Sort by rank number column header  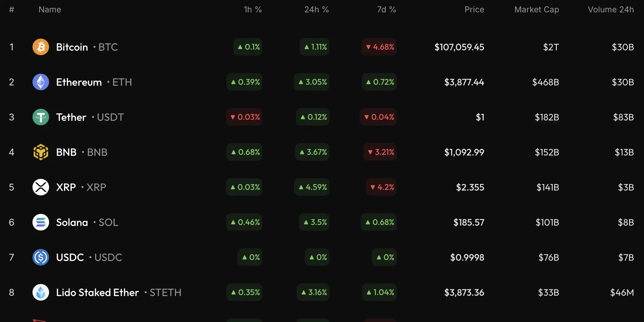tap(11, 10)
